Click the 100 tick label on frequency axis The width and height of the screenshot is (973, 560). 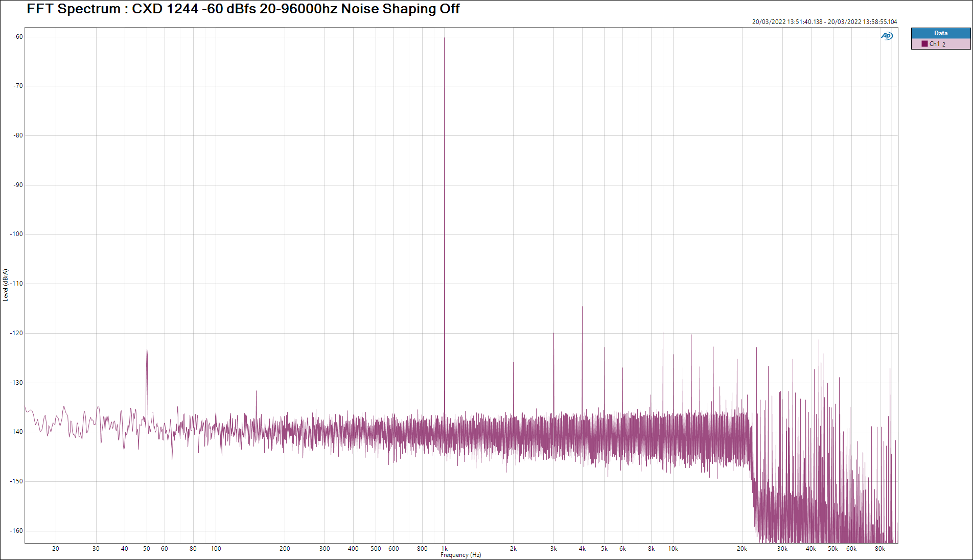coord(216,549)
